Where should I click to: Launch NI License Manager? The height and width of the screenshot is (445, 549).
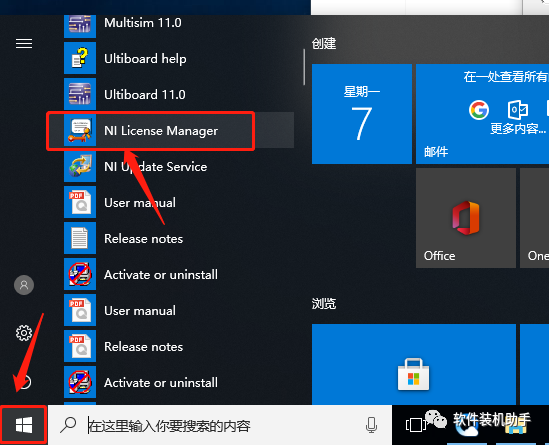pyautogui.click(x=179, y=131)
